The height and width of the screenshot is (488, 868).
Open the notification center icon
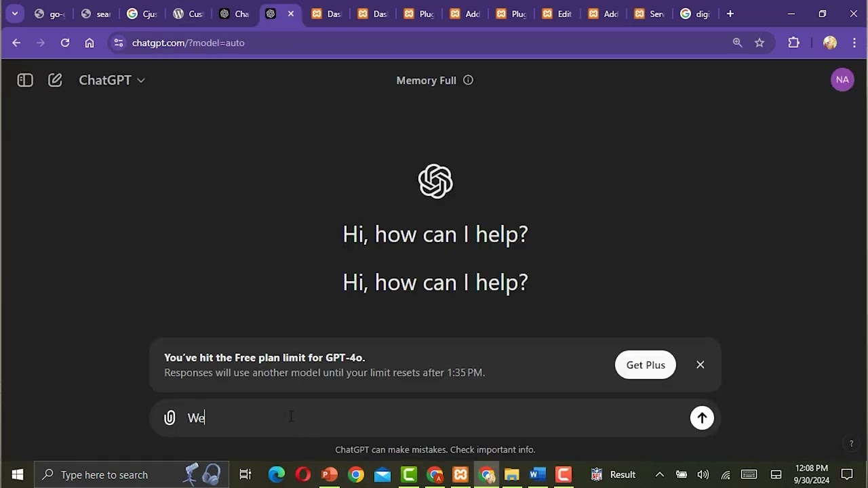click(847, 474)
